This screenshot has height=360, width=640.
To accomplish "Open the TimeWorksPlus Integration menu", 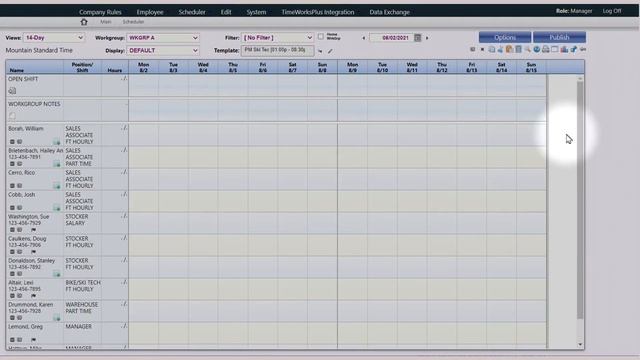I will [x=318, y=12].
